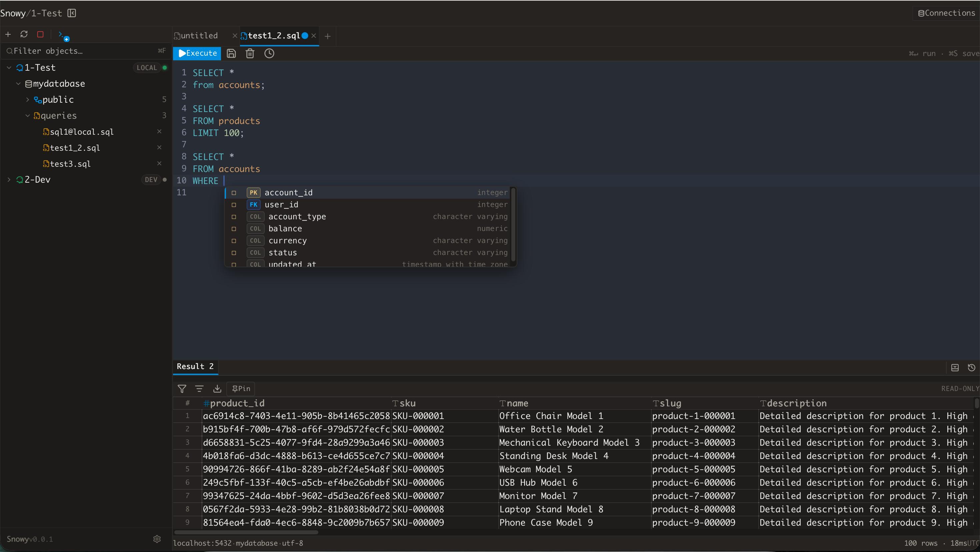Screen dimensions: 980x552
Task: Click the red stop square icon
Action: coord(40,34)
